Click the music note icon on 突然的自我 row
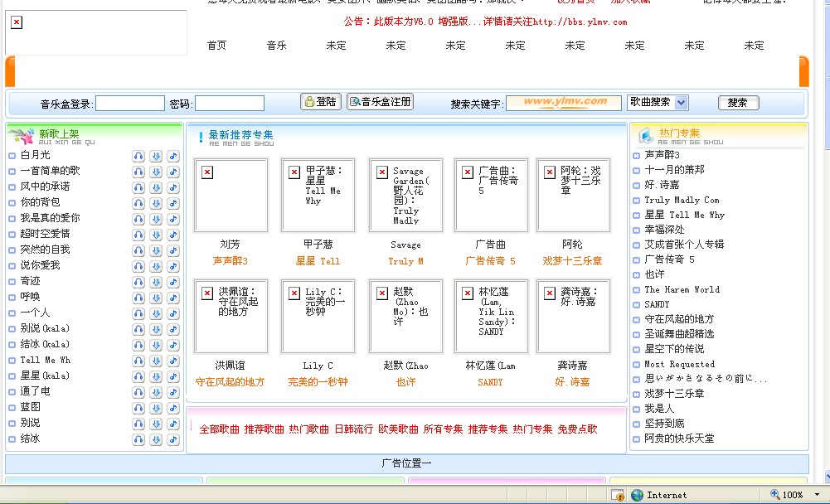 [x=173, y=250]
